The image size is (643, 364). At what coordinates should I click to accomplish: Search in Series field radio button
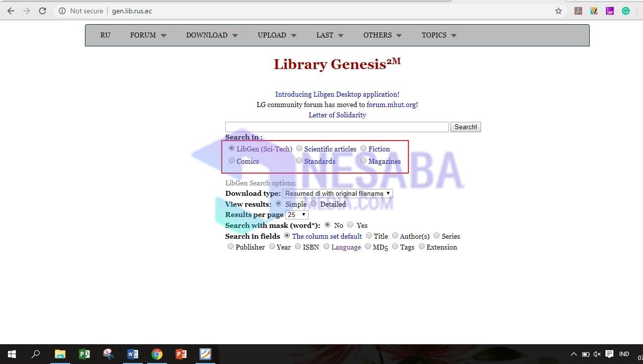pos(437,235)
